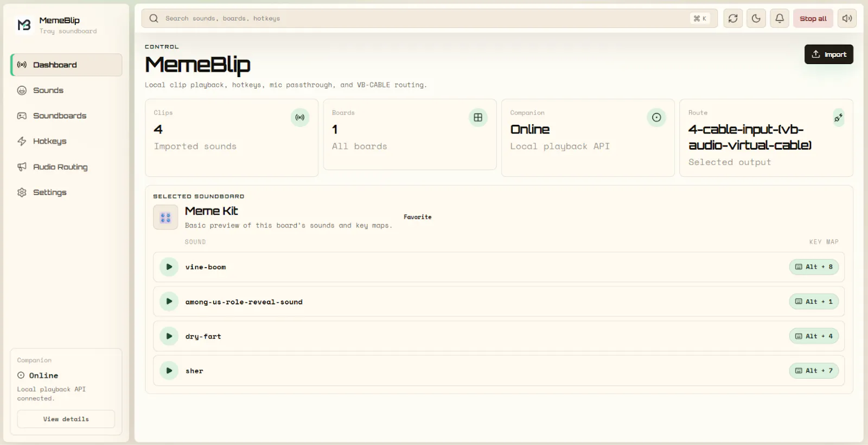This screenshot has height=445, width=868.
Task: Click the Boards card grid icon
Action: (x=478, y=117)
